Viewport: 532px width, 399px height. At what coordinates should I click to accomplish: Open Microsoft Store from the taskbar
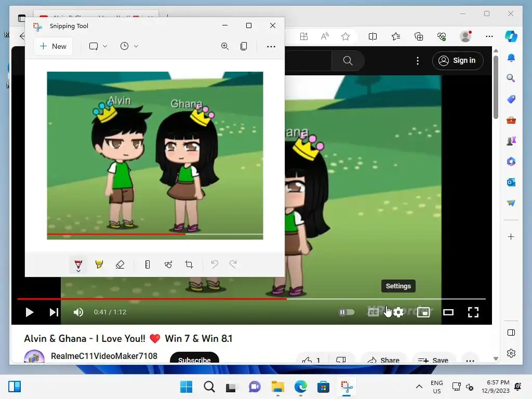click(x=323, y=387)
